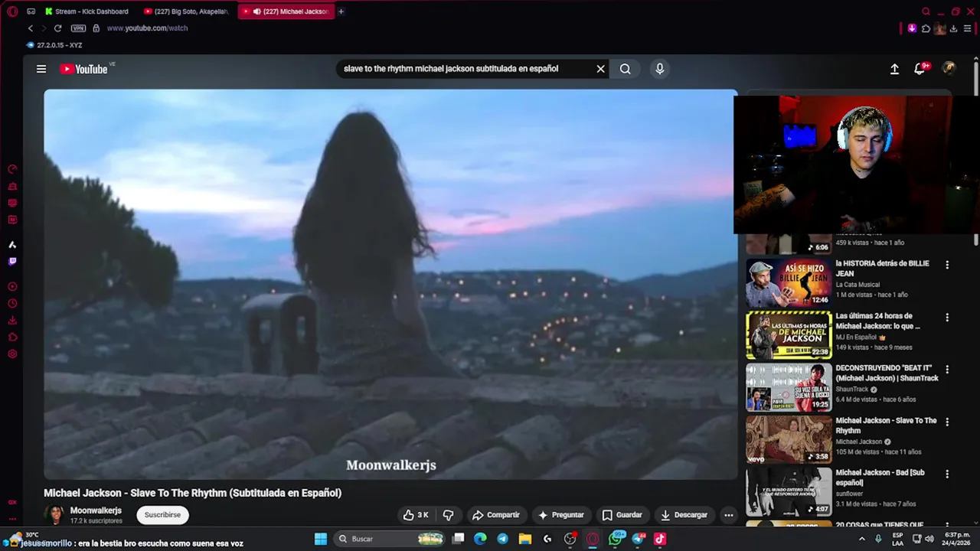Open File Explorer from taskbar
This screenshot has height=551, width=980.
[525, 539]
